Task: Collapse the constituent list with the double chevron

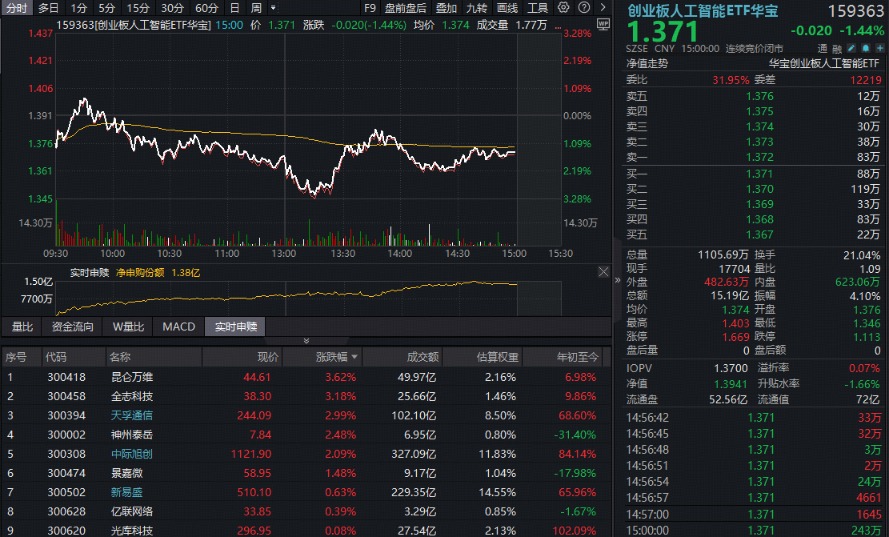Action: pos(306,341)
